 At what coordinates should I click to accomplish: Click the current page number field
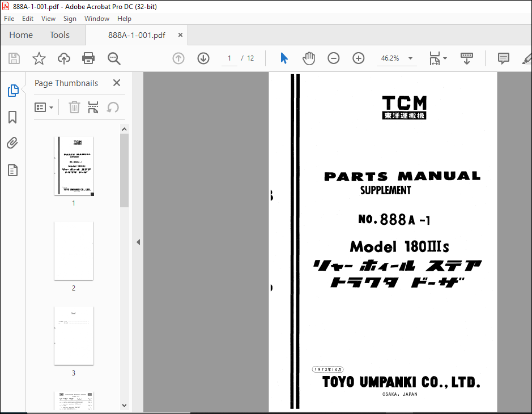point(229,58)
